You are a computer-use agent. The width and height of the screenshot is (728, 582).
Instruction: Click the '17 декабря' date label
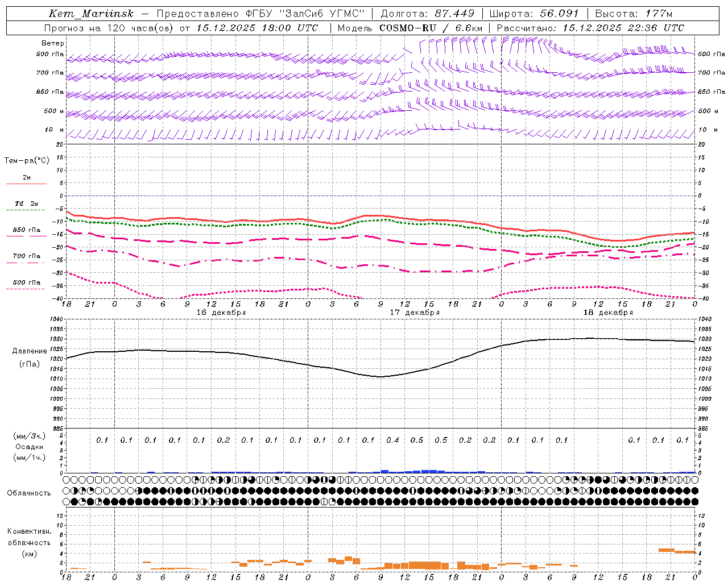click(x=415, y=313)
